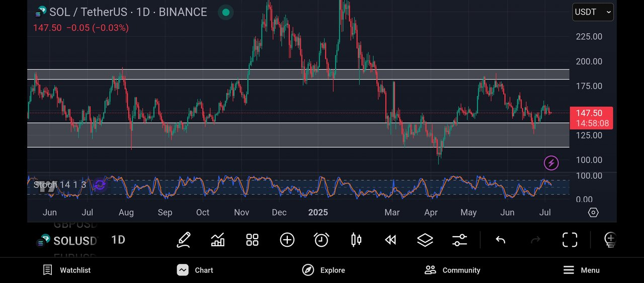The height and width of the screenshot is (283, 644).
Task: Open the ideas lightbulb icon
Action: pyautogui.click(x=609, y=240)
